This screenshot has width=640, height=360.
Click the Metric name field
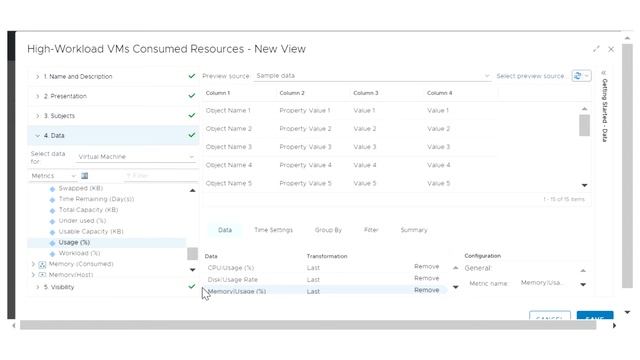[x=541, y=283]
